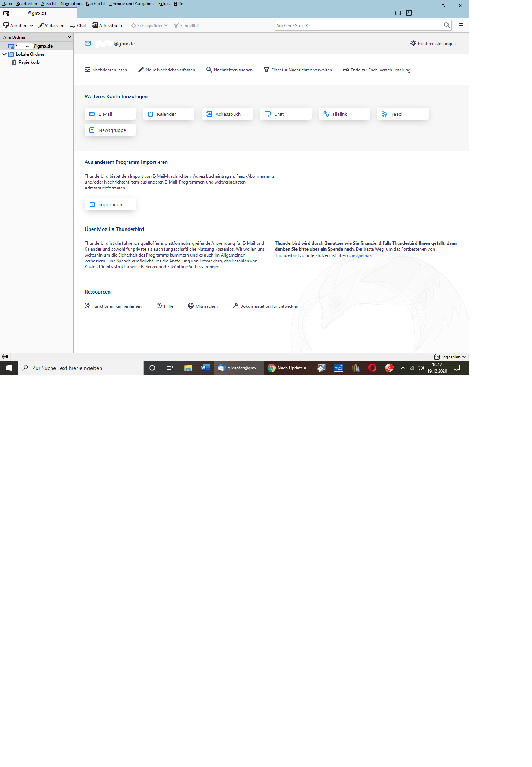Click the Ende-zu-Ende-Verschlüsselung key icon
The height and width of the screenshot is (767, 532).
pos(346,70)
